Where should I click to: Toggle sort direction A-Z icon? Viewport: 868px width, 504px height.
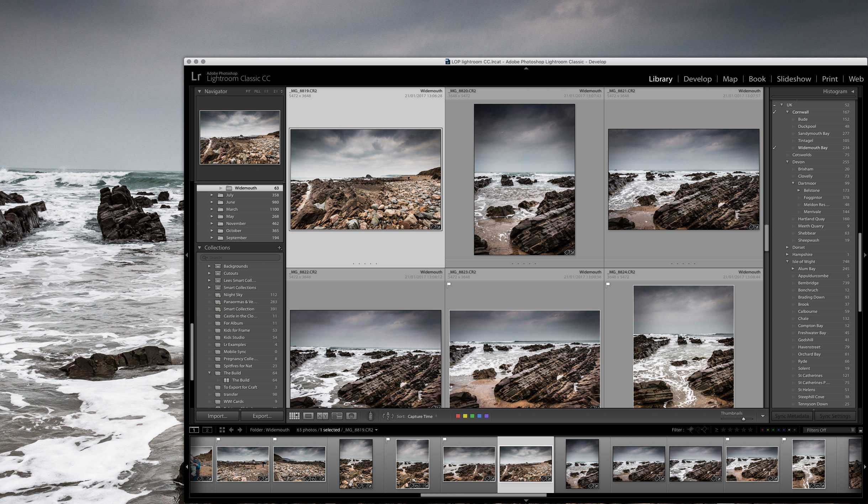tap(388, 416)
